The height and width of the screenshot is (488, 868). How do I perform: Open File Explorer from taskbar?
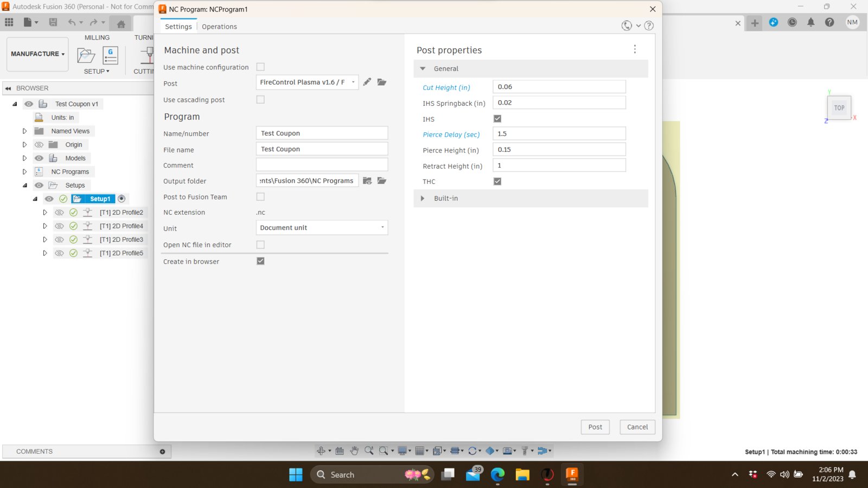click(522, 474)
